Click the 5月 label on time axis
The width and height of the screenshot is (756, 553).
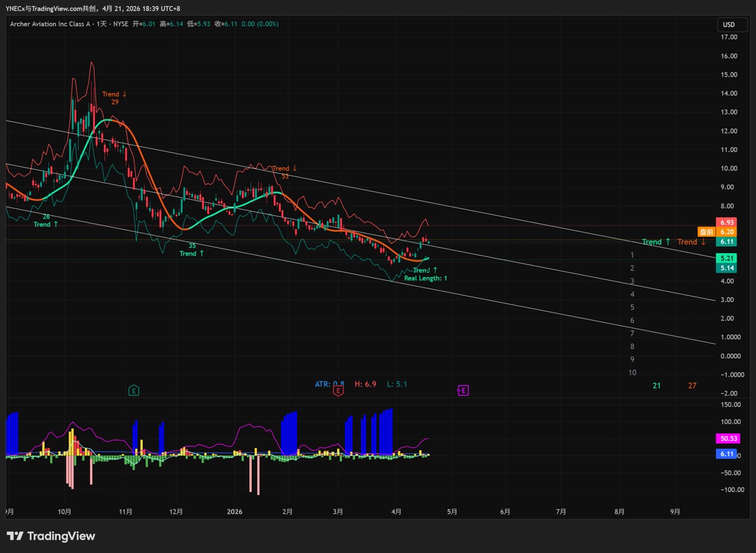(x=451, y=512)
